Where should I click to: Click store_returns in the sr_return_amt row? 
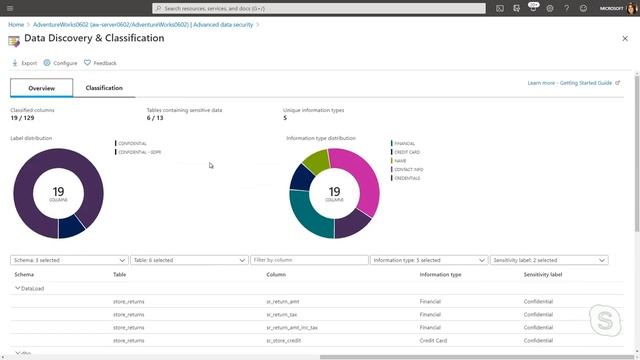click(129, 302)
